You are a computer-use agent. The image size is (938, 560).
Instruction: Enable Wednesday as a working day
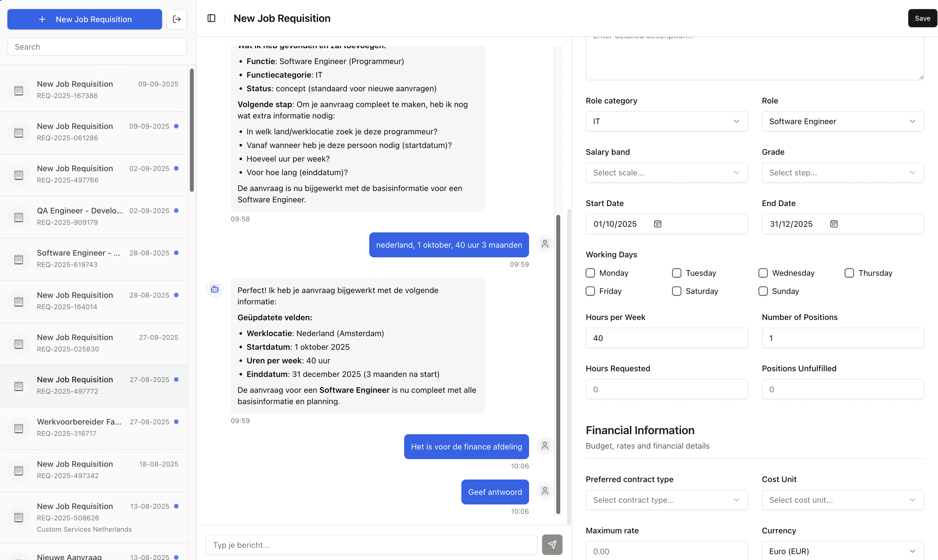click(763, 272)
